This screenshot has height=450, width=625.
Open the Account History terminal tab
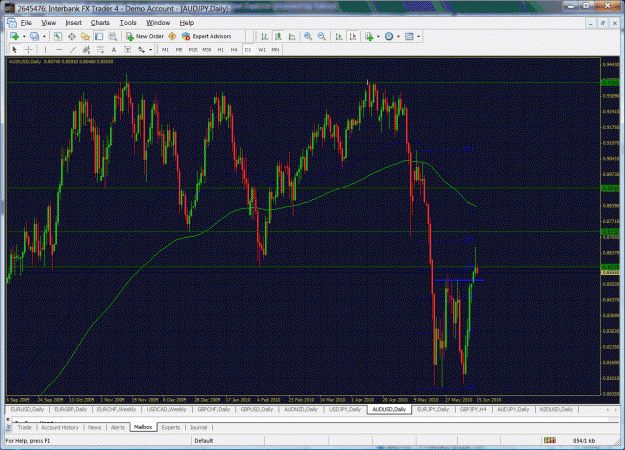point(60,427)
